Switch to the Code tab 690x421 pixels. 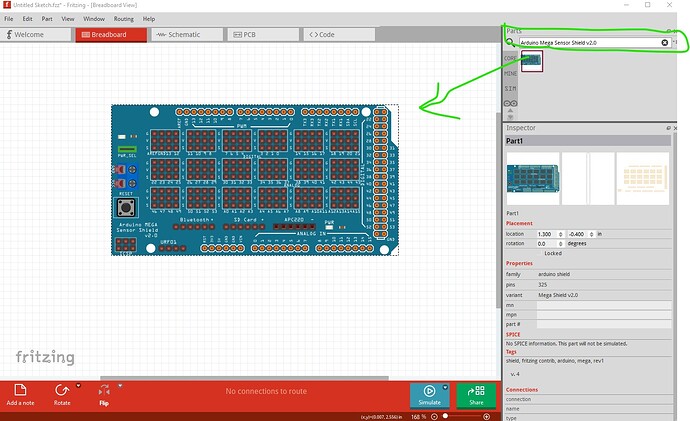[x=339, y=34]
